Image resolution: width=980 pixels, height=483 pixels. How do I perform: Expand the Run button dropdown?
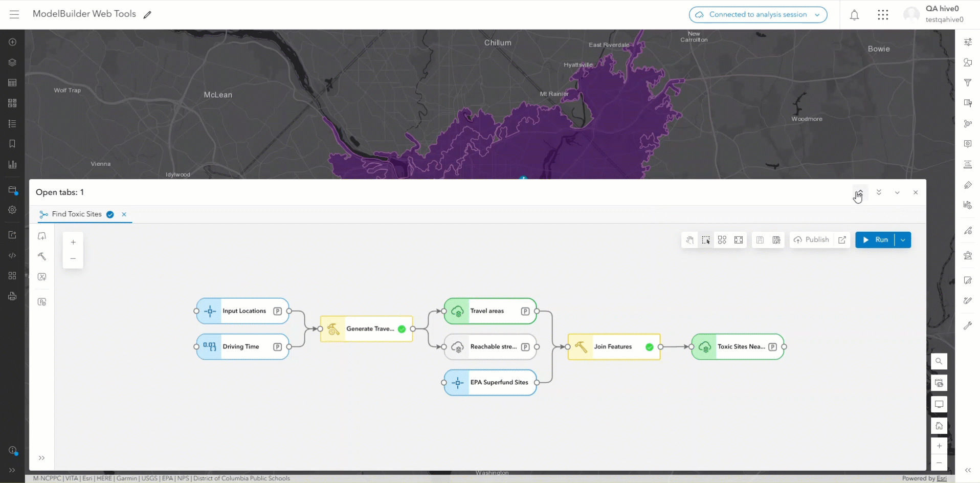[903, 239]
